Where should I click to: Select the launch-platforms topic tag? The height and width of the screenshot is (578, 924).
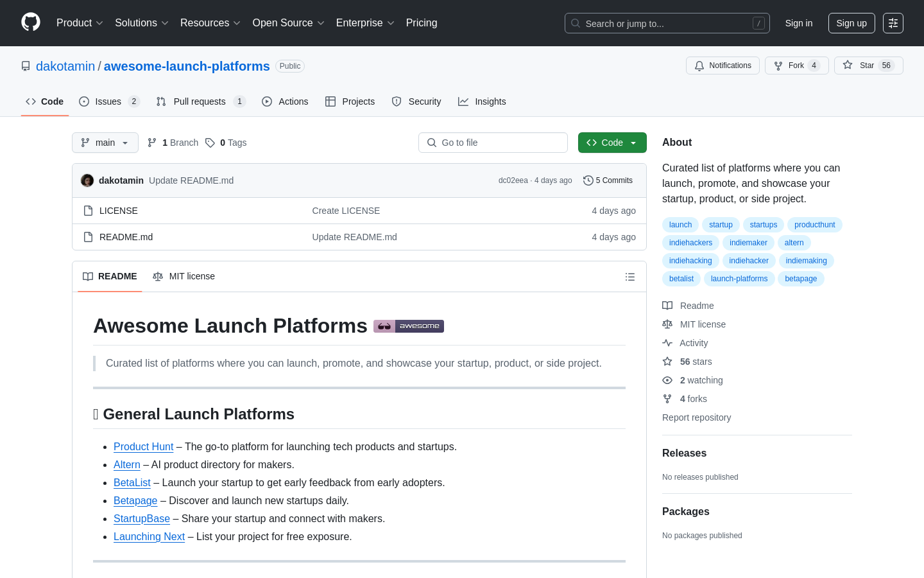739,279
